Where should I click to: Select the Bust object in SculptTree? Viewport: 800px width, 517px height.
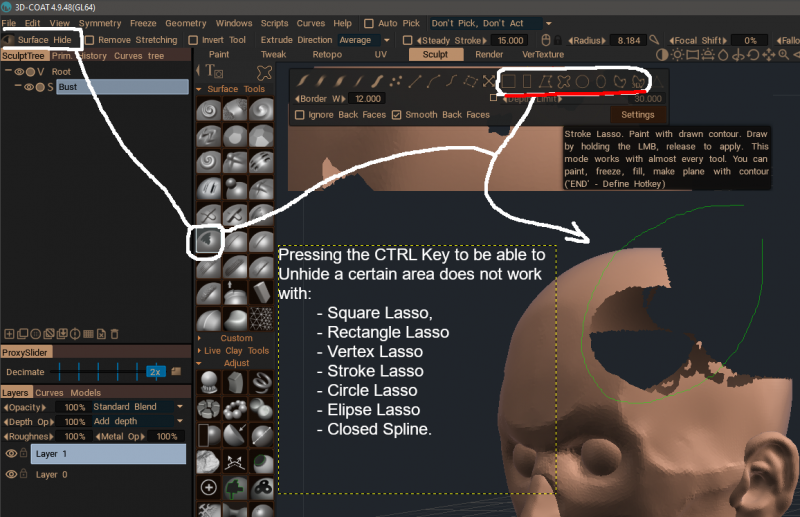(121, 87)
